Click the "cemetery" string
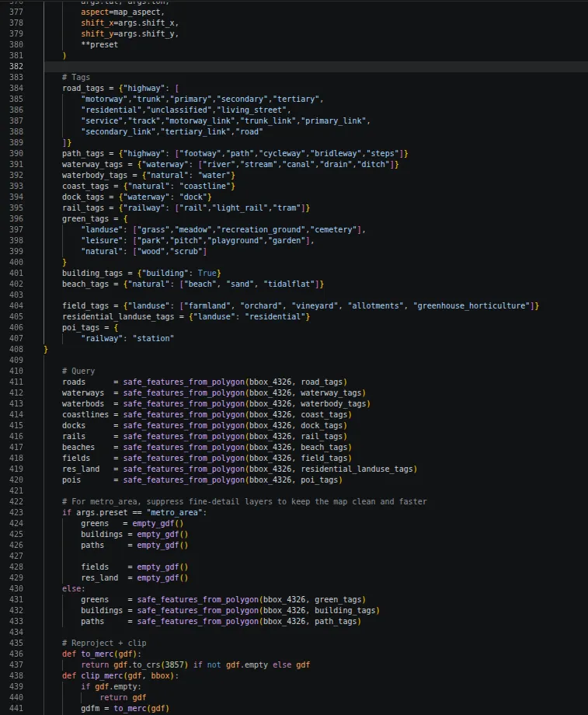 pyautogui.click(x=334, y=230)
